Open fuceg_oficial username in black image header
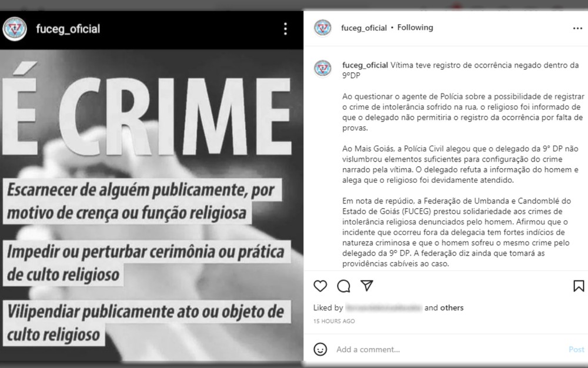The height and width of the screenshot is (368, 588). [x=68, y=29]
